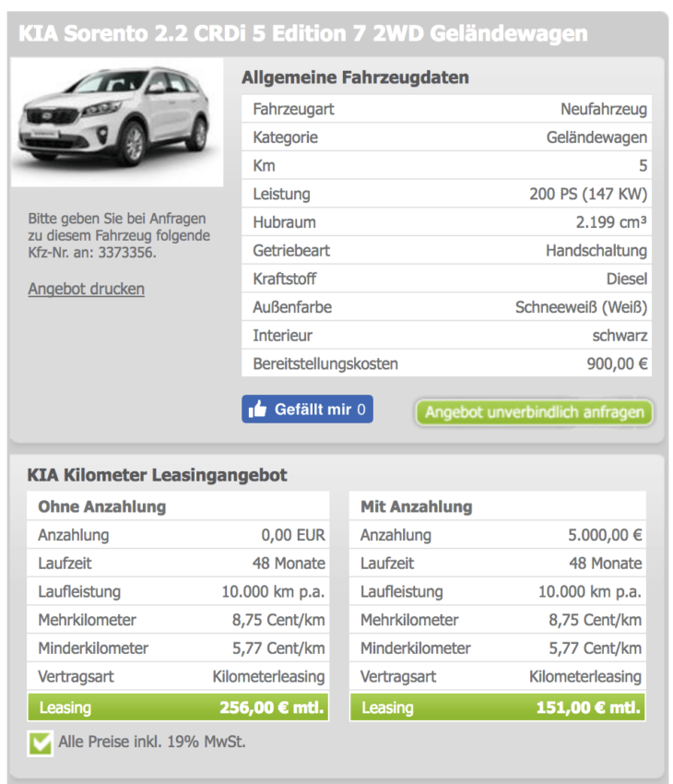Click the white KIA Sorento vehicle photo
The height and width of the screenshot is (784, 673).
[117, 123]
